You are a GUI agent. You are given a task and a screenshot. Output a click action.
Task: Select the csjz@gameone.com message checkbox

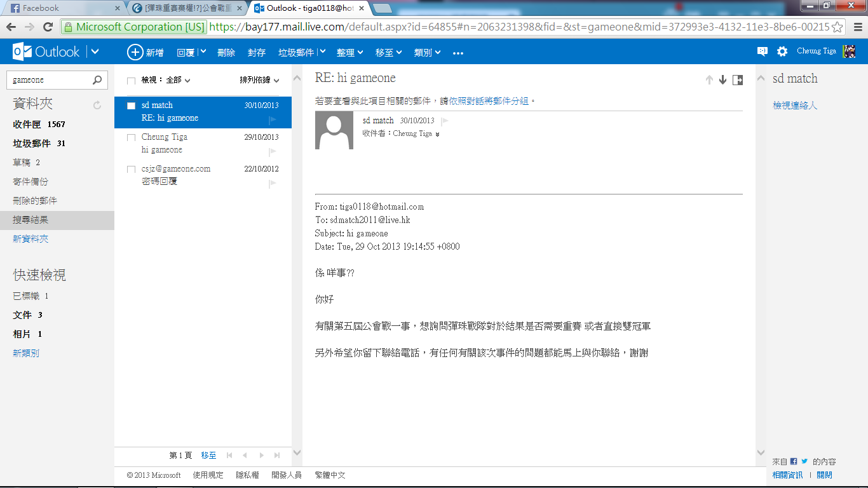click(x=132, y=169)
